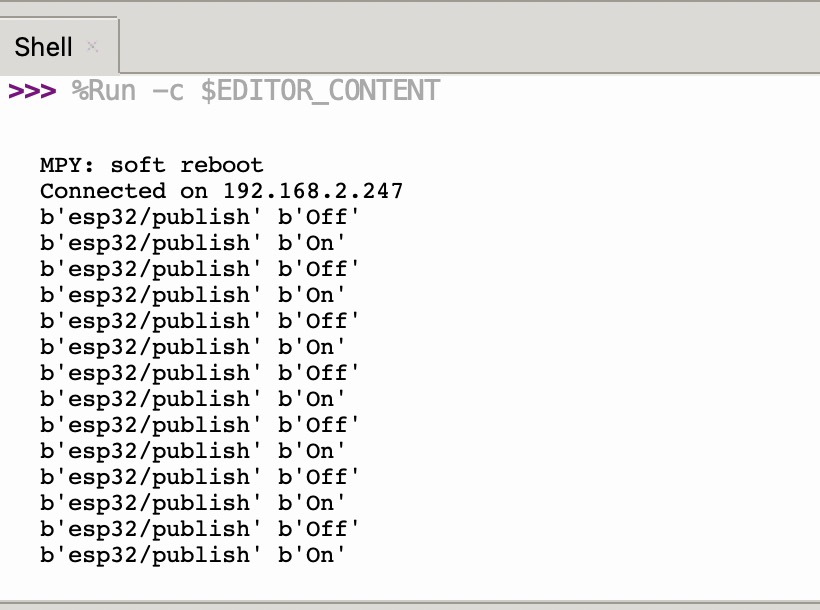Click the last b'Off' payload value
This screenshot has width=820, height=610.
[318, 529]
